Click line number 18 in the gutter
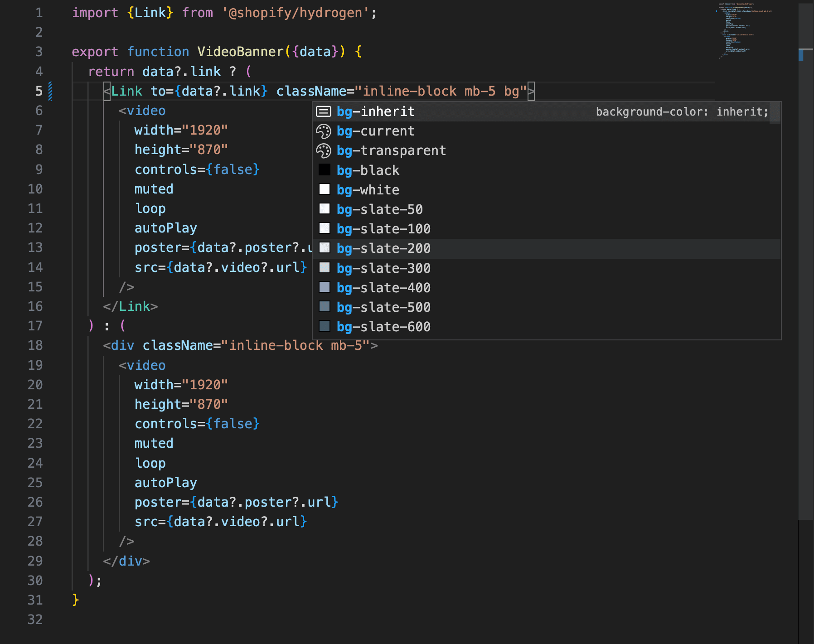Screen dimensions: 814x644 [x=35, y=345]
